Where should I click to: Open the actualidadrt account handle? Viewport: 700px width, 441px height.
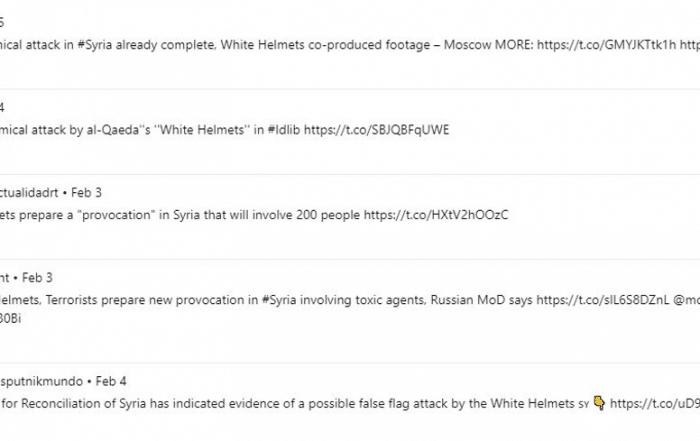(29, 193)
